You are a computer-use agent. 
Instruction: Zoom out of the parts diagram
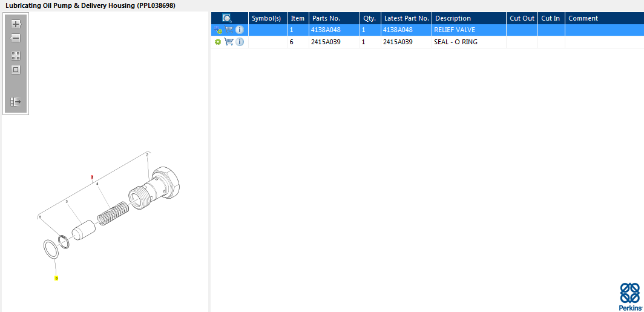point(16,38)
